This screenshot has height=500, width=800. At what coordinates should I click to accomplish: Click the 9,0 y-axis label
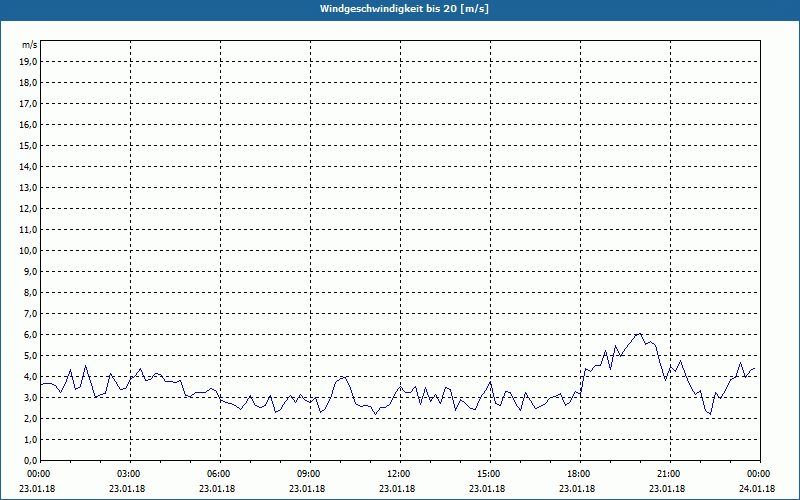(x=30, y=271)
